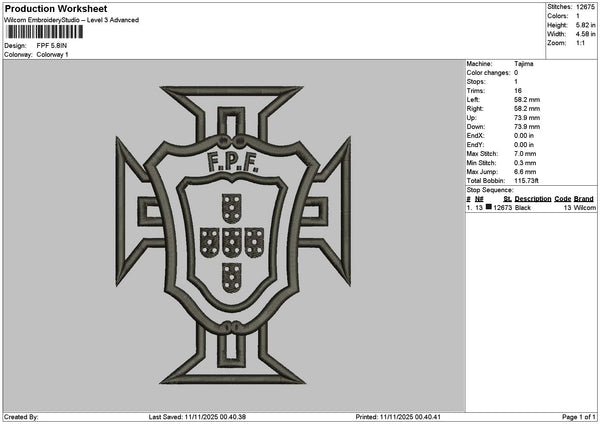Click the Color changes value
Image resolution: width=600 pixels, height=424 pixels.
point(516,73)
